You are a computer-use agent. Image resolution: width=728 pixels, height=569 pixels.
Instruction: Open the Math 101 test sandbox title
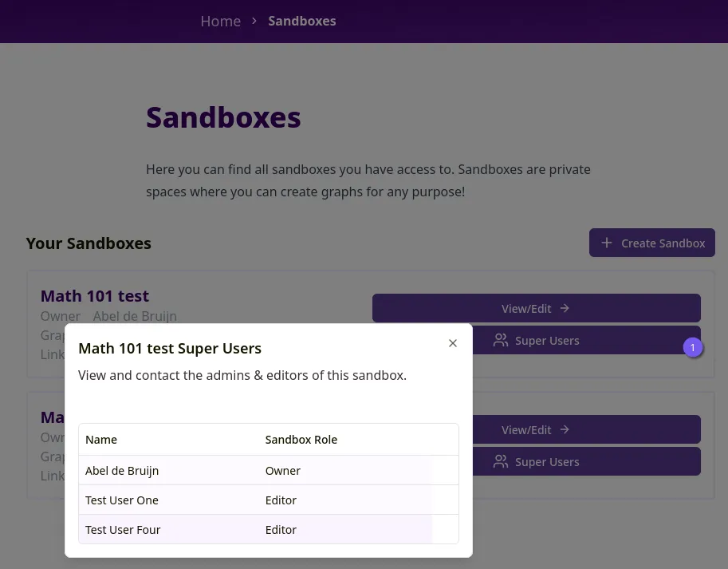(95, 296)
